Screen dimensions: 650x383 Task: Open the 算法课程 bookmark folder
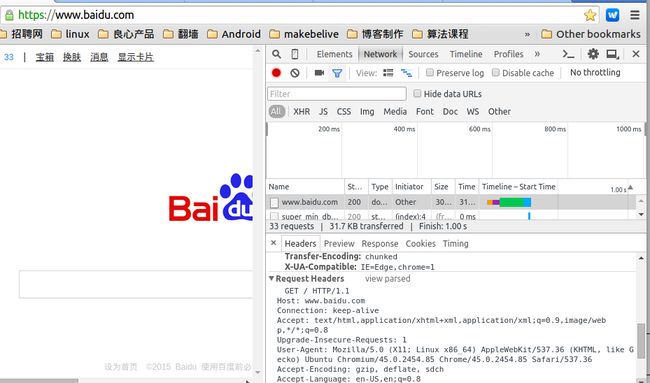(440, 34)
